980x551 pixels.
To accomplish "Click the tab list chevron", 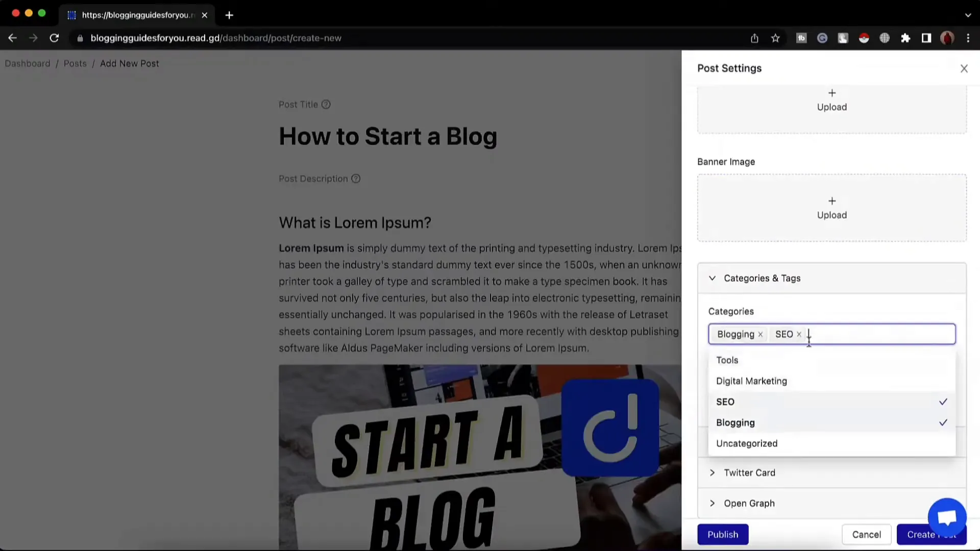I will (x=968, y=15).
